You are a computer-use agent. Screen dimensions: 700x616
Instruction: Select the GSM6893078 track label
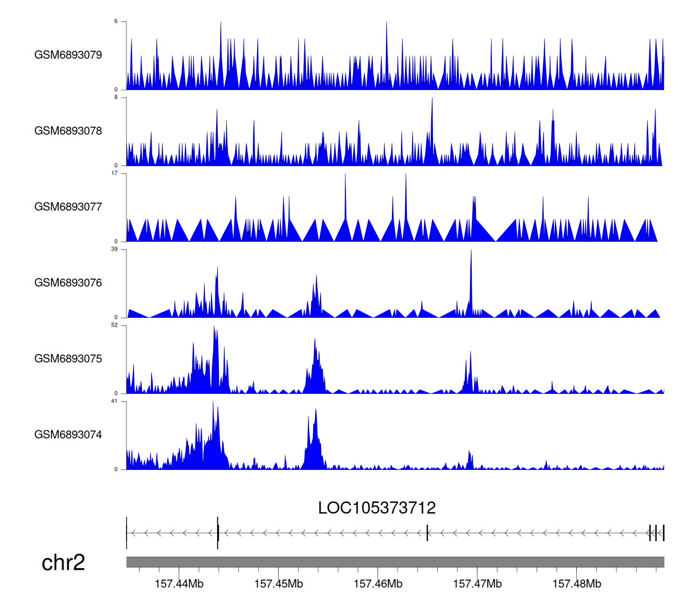click(x=68, y=131)
